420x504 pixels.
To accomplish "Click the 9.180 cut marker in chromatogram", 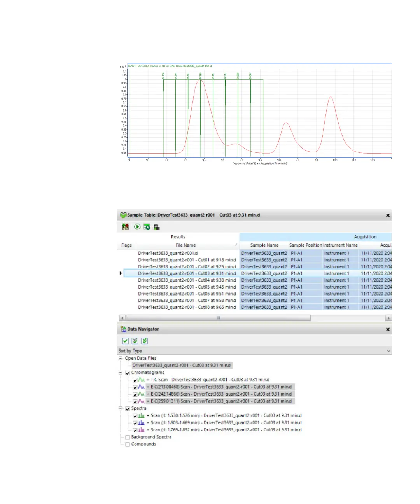I will [163, 75].
